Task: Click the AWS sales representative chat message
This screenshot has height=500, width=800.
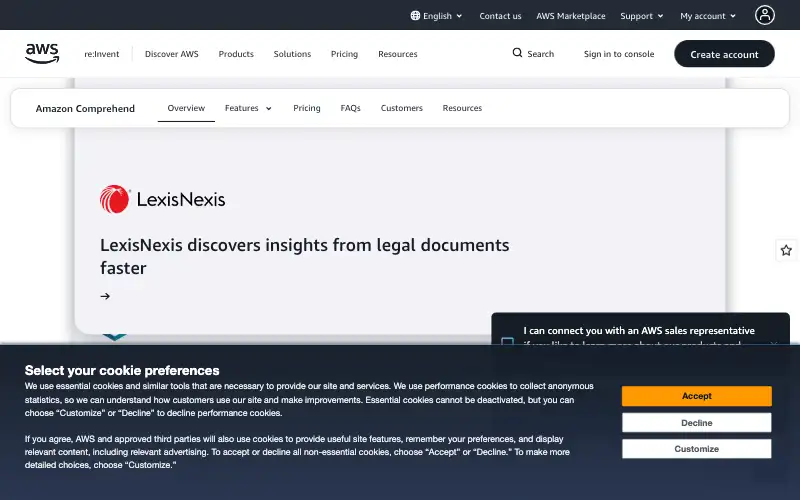Action: pos(639,331)
